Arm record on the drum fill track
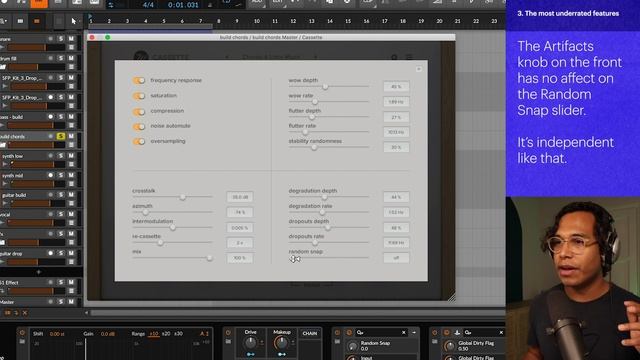640x360 pixels. (51, 58)
